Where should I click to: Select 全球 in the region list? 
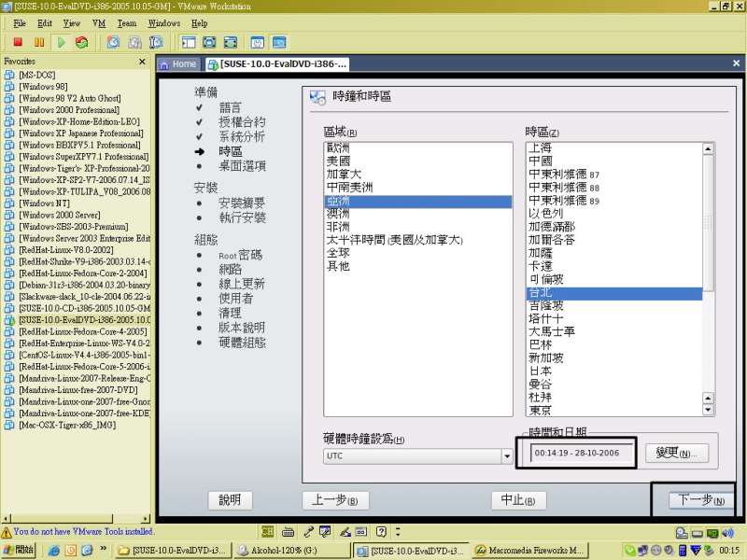tap(417, 253)
